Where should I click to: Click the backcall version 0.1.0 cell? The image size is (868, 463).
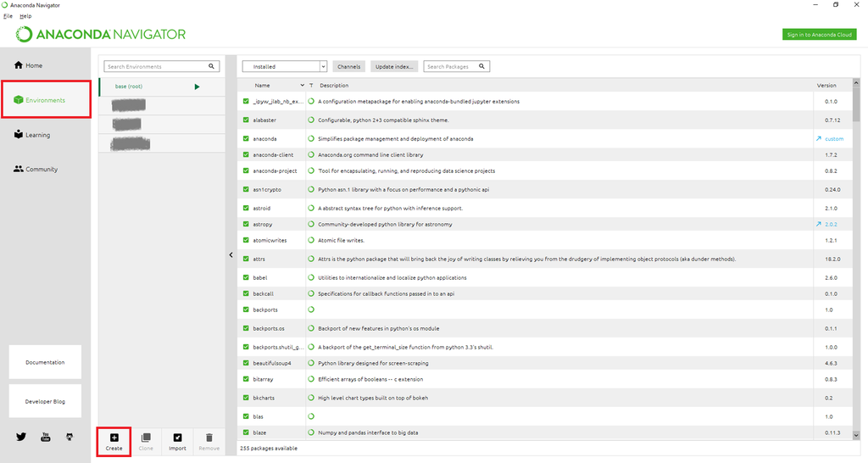coord(831,293)
